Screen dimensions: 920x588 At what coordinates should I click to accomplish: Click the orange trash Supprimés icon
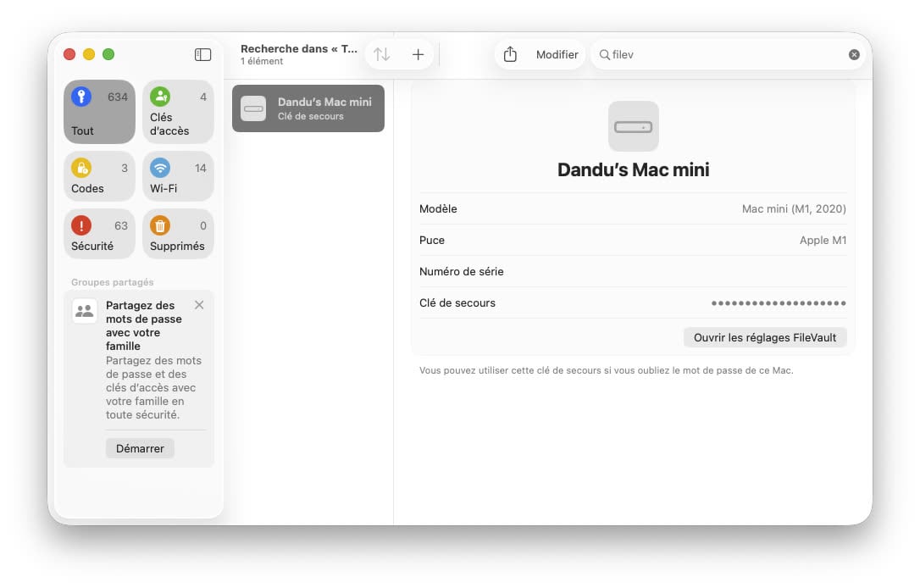point(159,225)
